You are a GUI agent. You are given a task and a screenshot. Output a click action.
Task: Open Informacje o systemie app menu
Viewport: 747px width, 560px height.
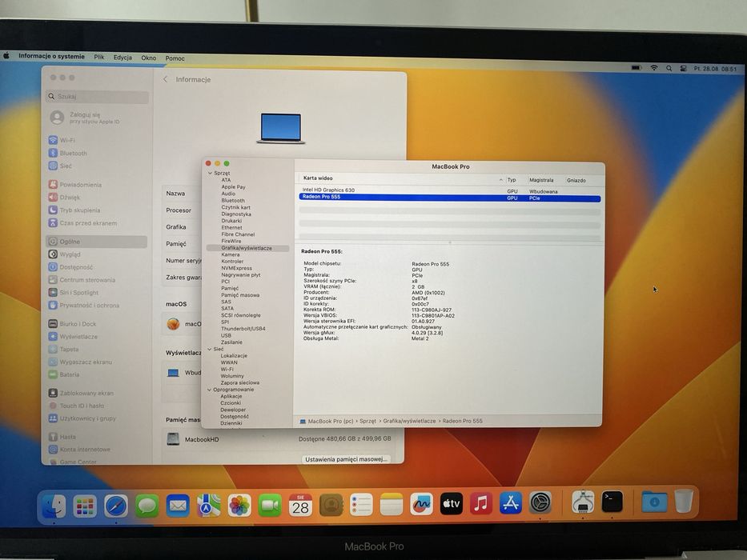pos(51,56)
